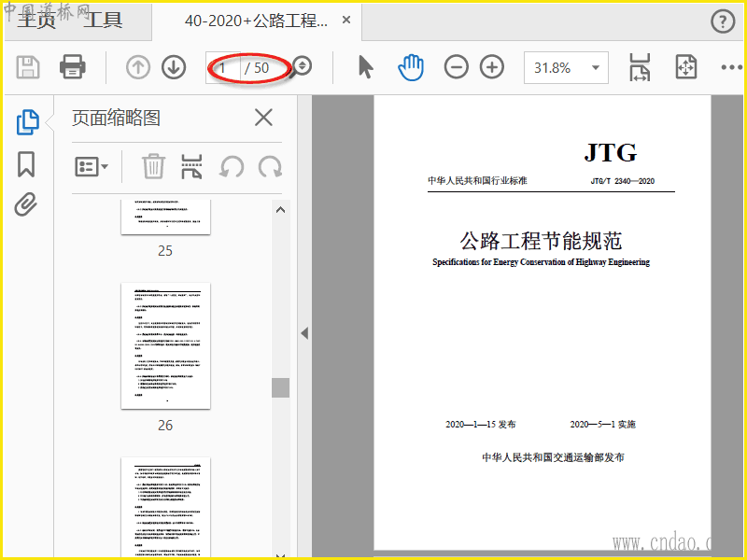
Task: Open the help question mark
Action: point(723,21)
